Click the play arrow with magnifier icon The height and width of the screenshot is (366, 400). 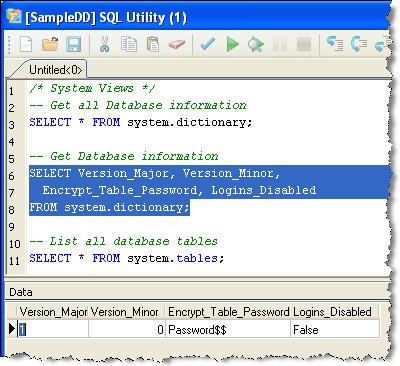pyautogui.click(x=256, y=44)
